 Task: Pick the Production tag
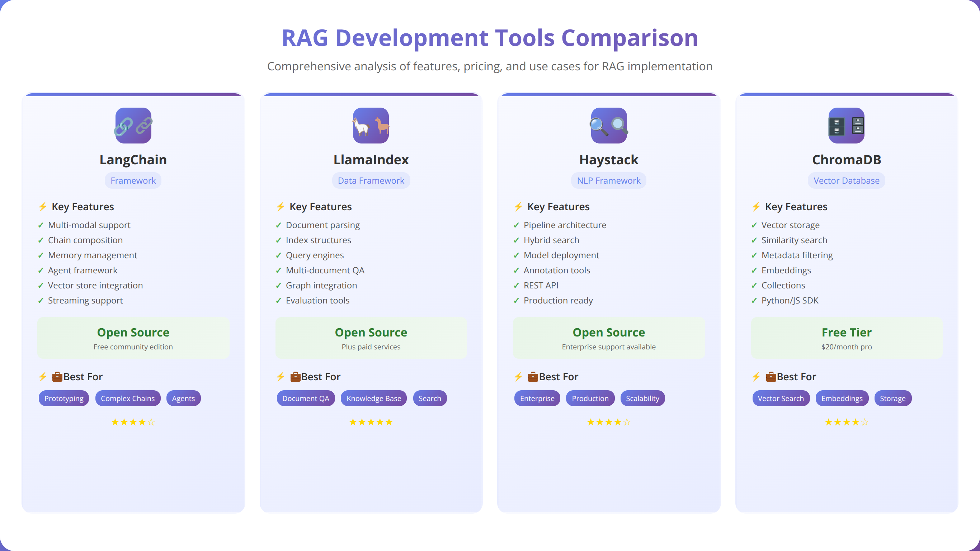pos(590,399)
